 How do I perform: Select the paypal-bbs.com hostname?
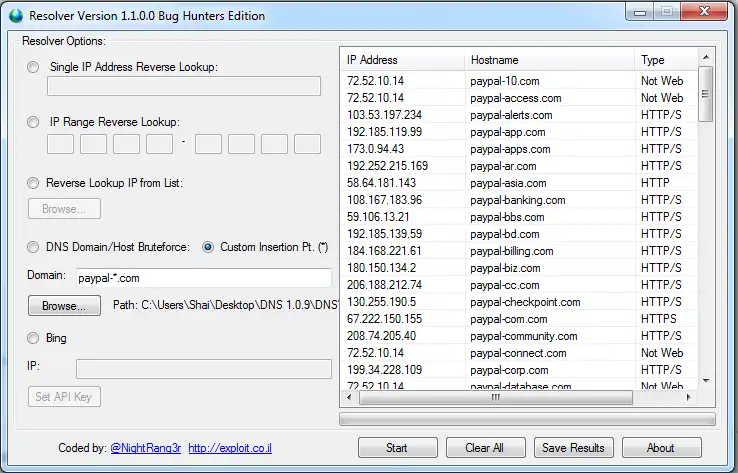pos(507,216)
